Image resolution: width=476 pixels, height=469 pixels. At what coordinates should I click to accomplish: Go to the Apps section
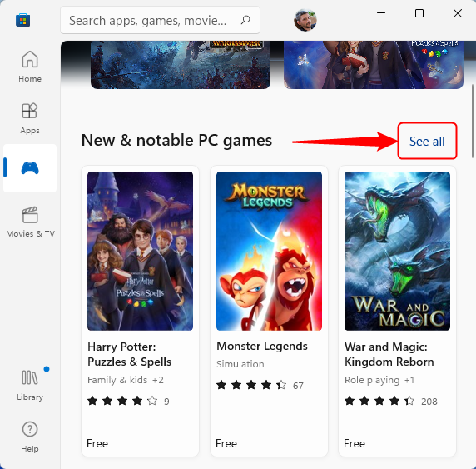coord(30,118)
